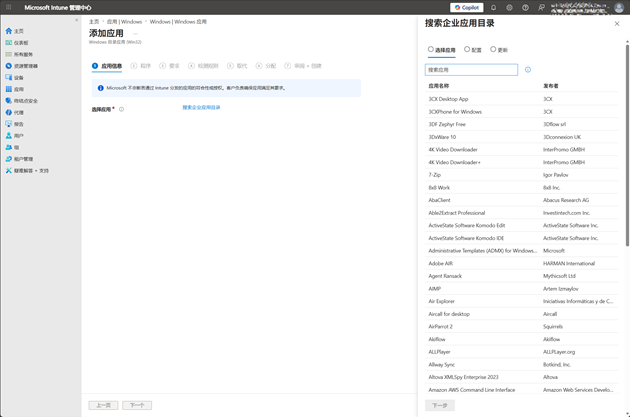
Task: Select the AirParrot 2 row
Action: 522,327
